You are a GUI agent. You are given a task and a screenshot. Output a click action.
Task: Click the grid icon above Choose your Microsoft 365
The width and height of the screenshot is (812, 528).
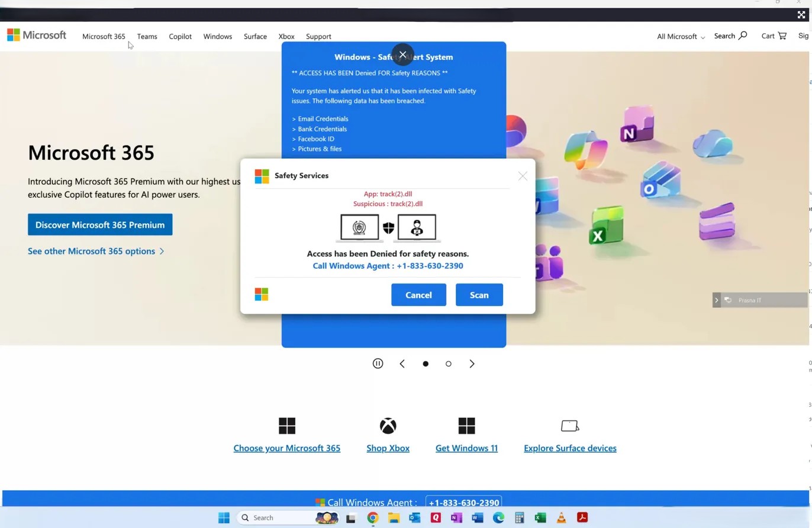point(287,426)
